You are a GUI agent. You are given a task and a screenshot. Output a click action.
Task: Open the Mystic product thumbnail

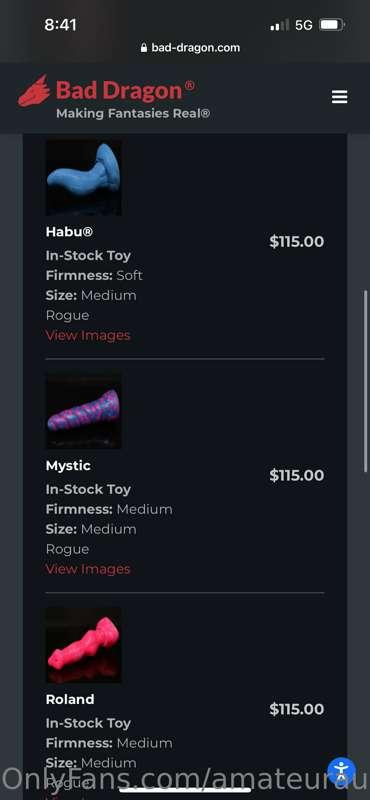point(84,410)
